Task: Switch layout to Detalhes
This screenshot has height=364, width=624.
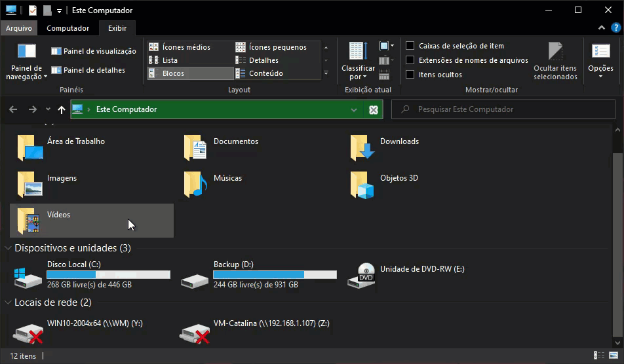Action: pyautogui.click(x=277, y=60)
